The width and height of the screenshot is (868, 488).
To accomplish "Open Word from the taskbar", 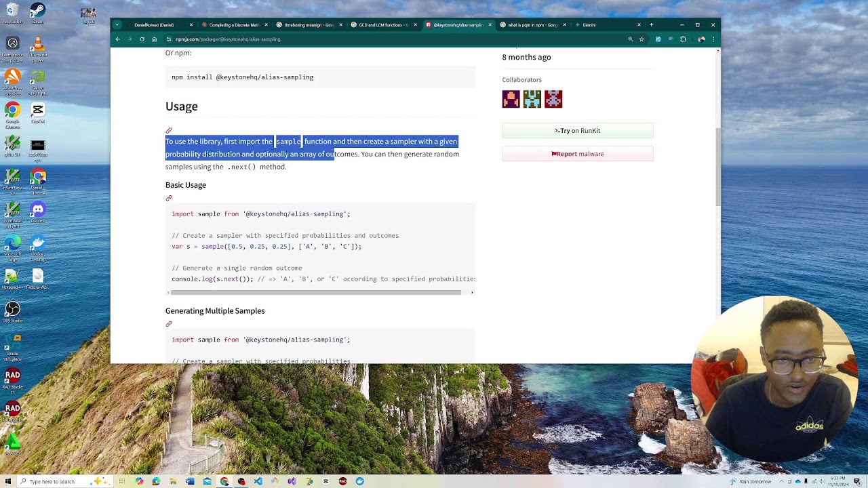I will click(191, 481).
